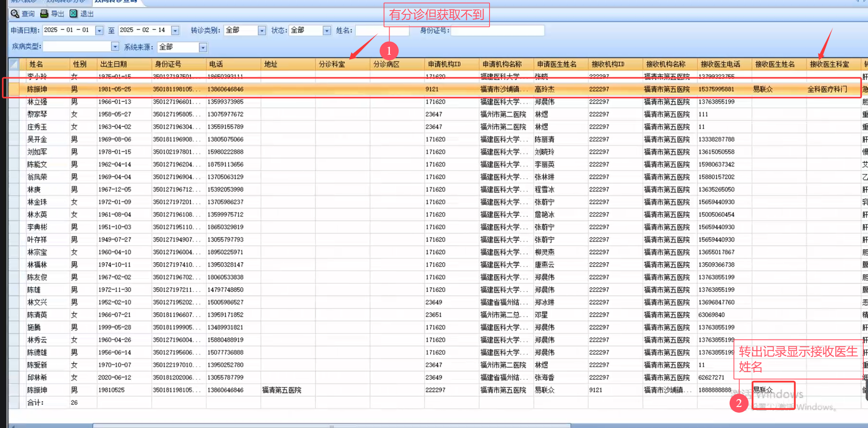Screen dimensions: 868x428
Task: Open the 疾病类型 dropdown arrow
Action: (115, 47)
